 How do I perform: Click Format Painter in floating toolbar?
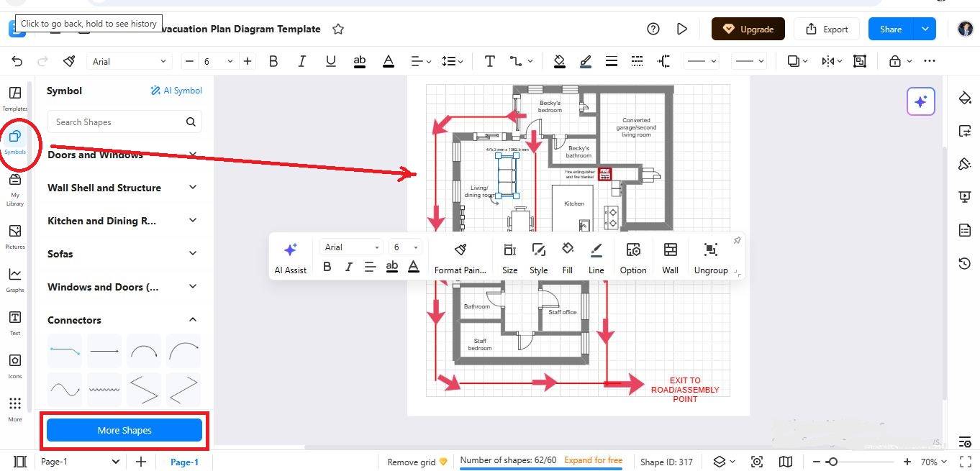(460, 257)
